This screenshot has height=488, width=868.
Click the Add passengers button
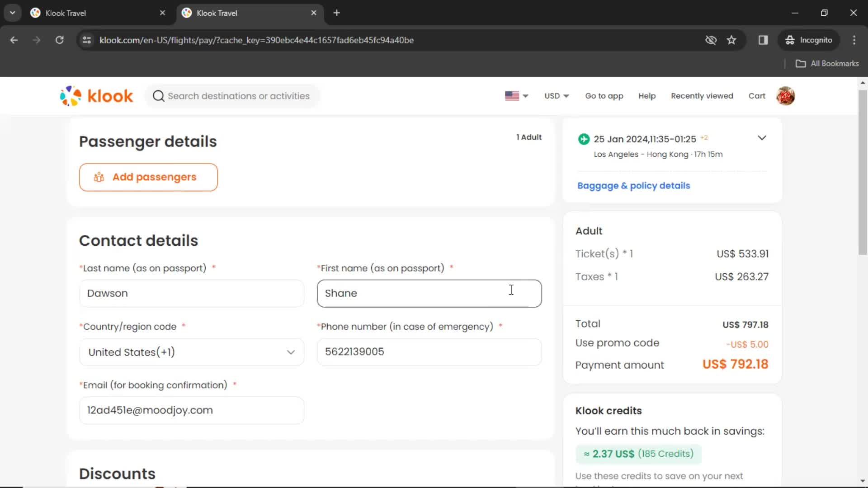149,177
